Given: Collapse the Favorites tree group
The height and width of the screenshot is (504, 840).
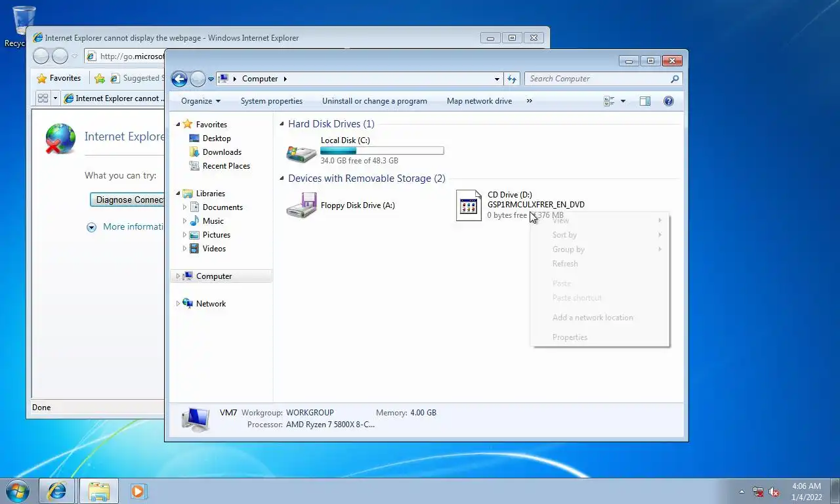Looking at the screenshot, I should (178, 124).
